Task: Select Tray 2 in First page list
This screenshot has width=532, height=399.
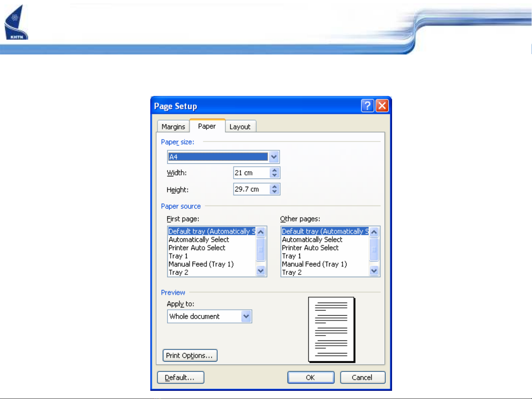Action: coord(178,272)
